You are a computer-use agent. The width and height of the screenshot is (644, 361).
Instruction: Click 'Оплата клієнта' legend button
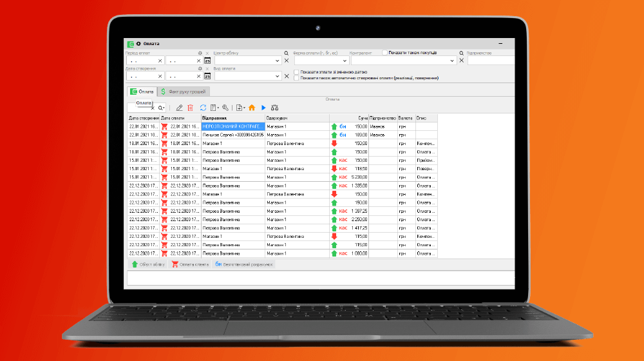click(x=191, y=264)
